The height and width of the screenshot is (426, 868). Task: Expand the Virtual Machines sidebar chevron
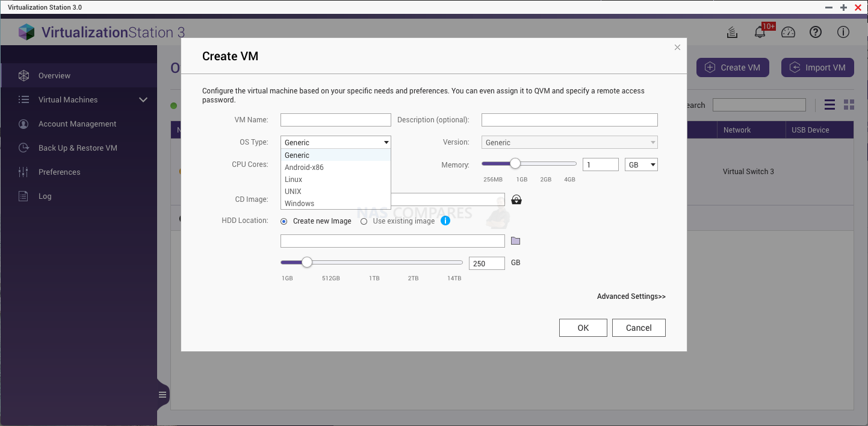click(x=143, y=100)
